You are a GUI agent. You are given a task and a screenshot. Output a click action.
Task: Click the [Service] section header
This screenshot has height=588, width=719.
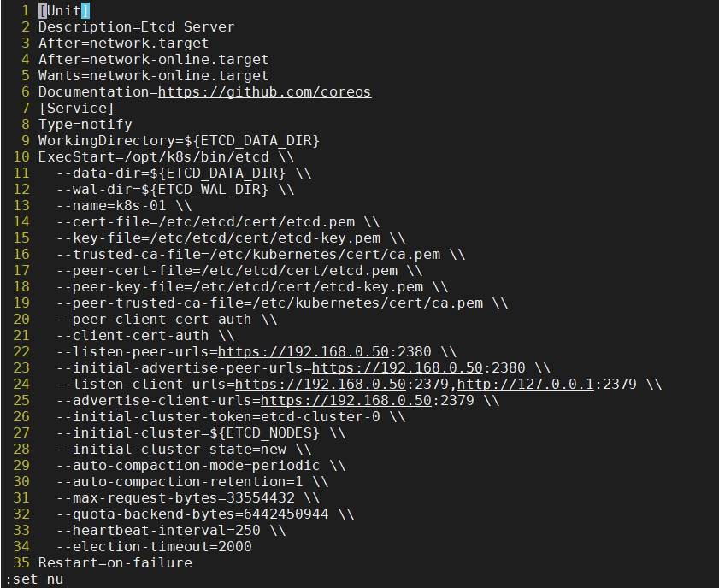[75, 108]
